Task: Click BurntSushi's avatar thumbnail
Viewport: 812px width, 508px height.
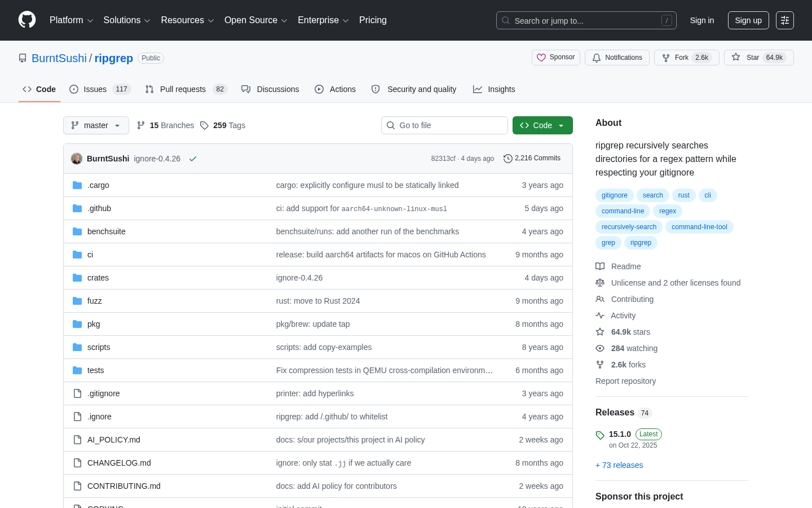Action: 77,159
